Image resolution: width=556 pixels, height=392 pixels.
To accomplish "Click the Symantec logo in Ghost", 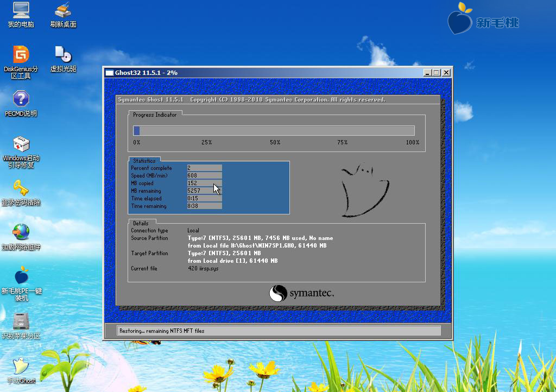I will [301, 293].
